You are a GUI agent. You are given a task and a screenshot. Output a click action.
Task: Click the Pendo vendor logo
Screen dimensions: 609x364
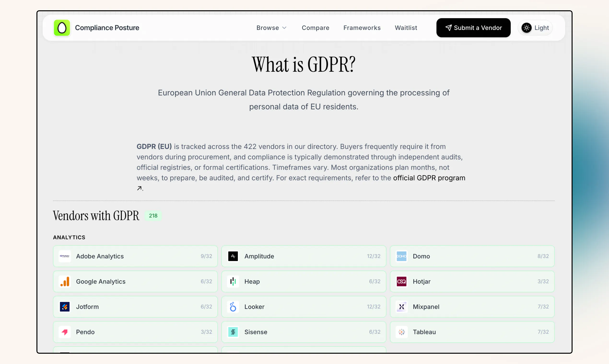(65, 332)
